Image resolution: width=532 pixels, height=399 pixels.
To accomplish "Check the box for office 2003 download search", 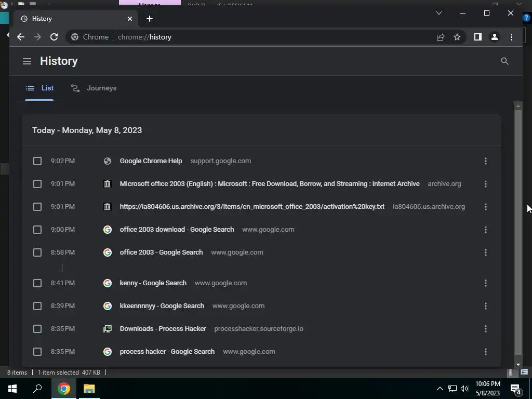I will point(37,230).
